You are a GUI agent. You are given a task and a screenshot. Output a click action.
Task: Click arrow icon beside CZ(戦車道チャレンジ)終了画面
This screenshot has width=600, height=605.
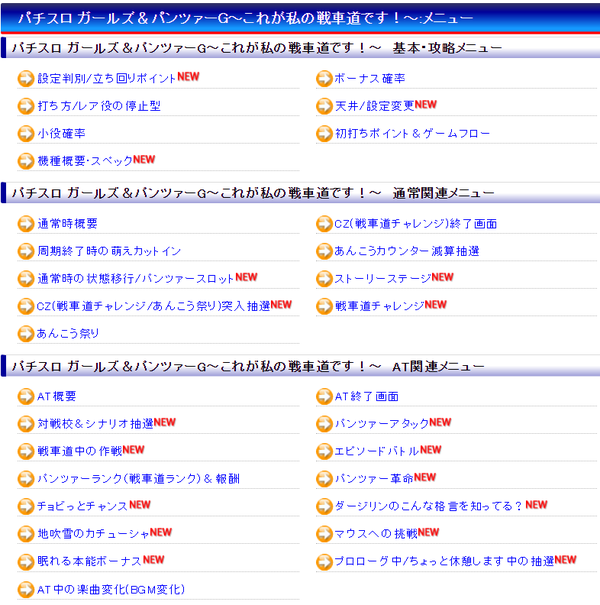[x=324, y=224]
